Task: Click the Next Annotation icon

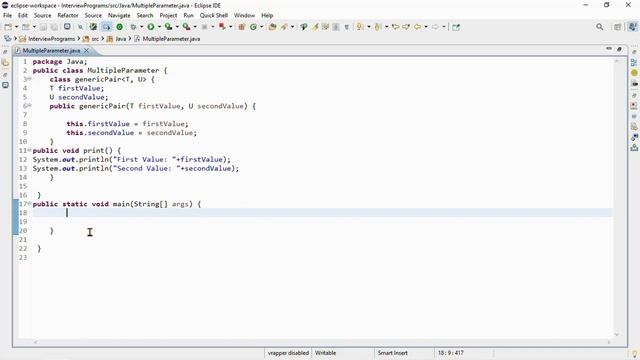Action: [x=360, y=27]
